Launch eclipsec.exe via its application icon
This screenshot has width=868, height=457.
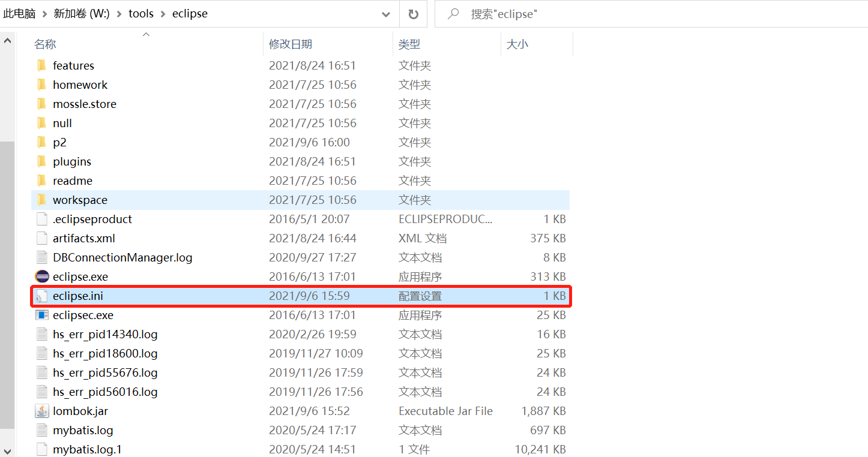(42, 315)
